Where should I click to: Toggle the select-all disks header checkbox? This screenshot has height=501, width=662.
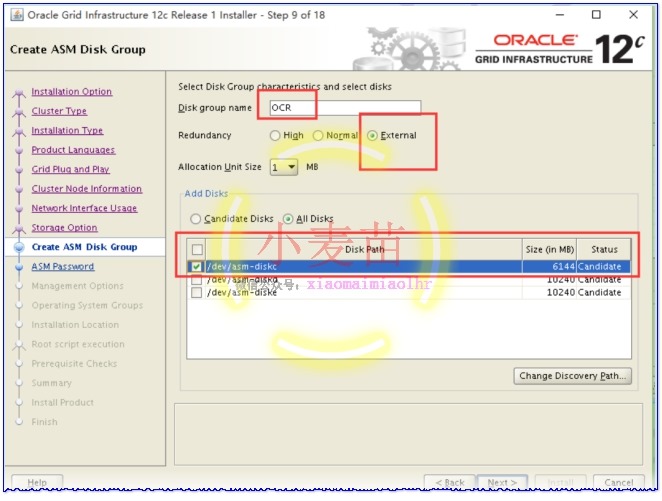pyautogui.click(x=197, y=249)
